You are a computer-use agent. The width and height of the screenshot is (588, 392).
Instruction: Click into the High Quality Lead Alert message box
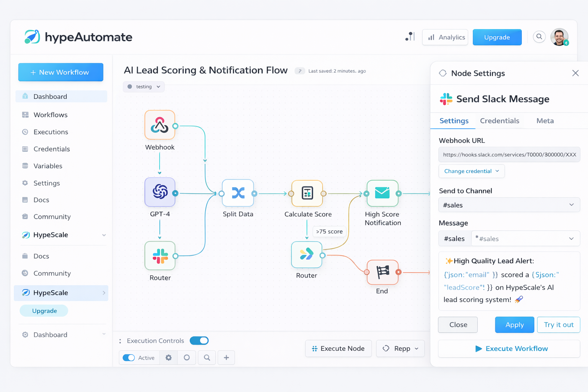(509, 281)
